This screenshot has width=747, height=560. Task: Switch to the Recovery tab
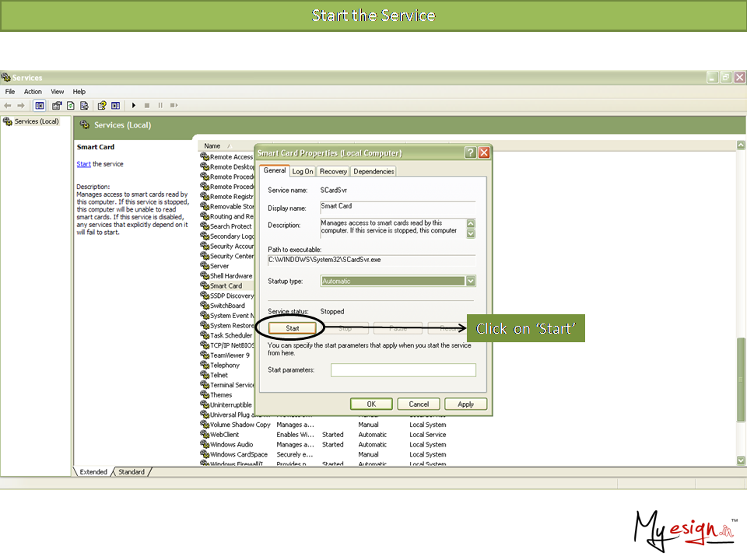pos(333,171)
